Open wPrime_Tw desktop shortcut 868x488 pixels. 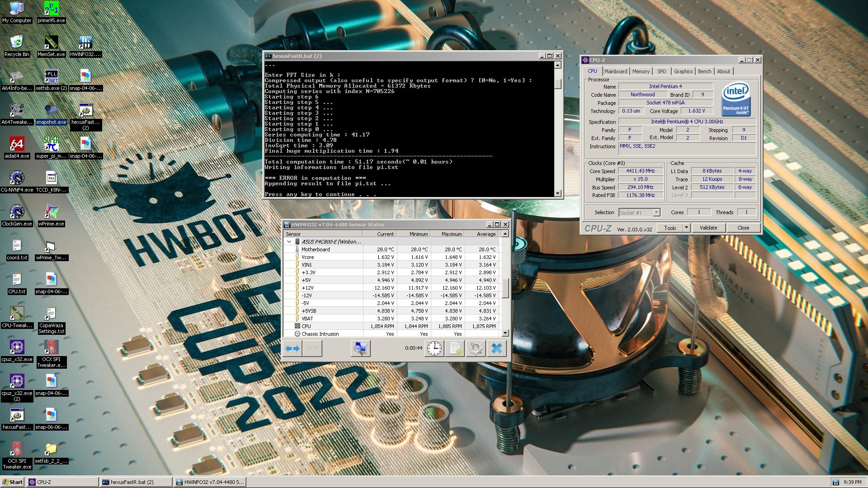tap(51, 249)
